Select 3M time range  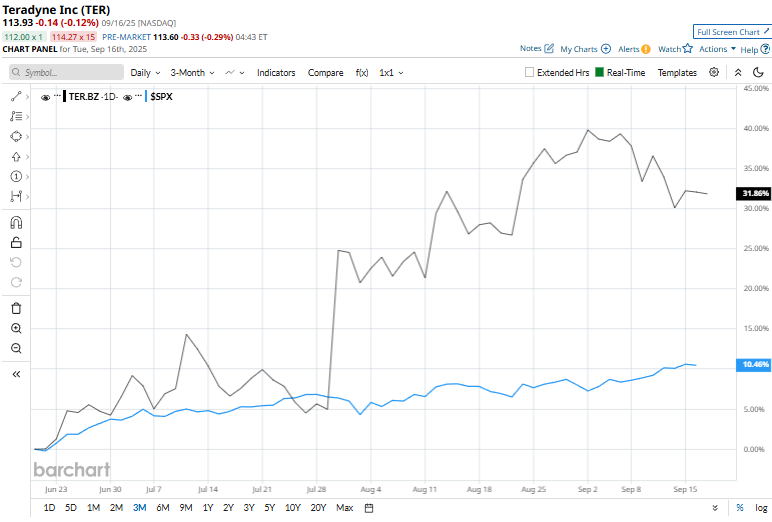coord(139,508)
